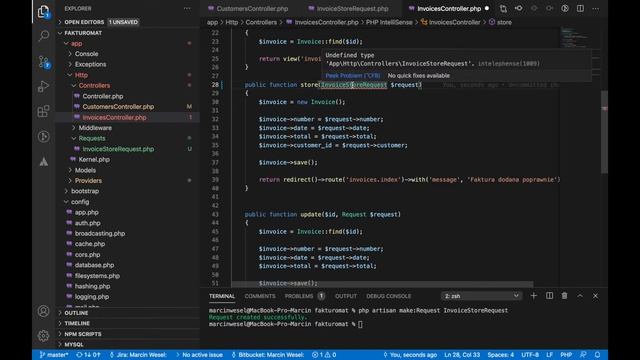This screenshot has width=640, height=360.
Task: Expand the NPM SCRIPTS section
Action: pyautogui.click(x=128, y=334)
